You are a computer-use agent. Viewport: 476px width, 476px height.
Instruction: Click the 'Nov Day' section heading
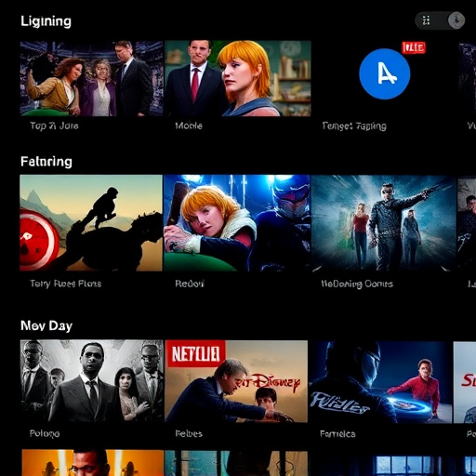(x=46, y=325)
